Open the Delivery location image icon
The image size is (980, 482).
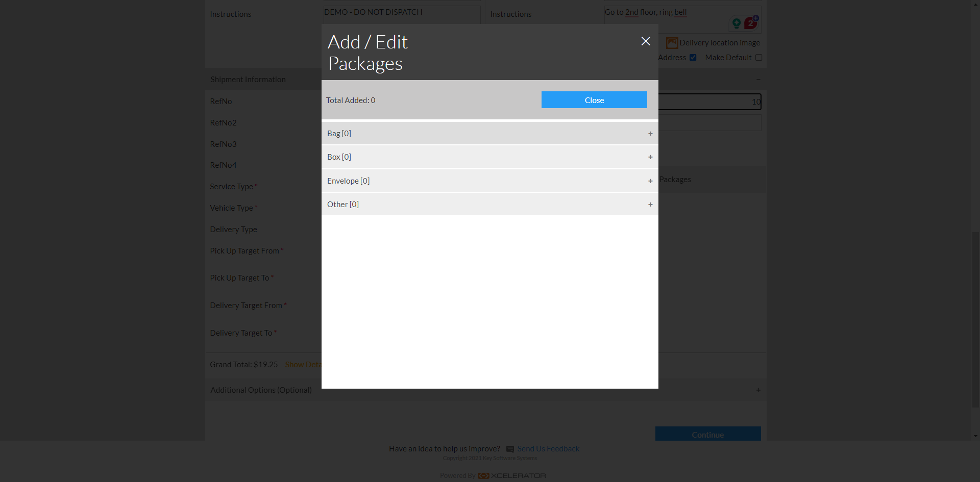(x=672, y=43)
